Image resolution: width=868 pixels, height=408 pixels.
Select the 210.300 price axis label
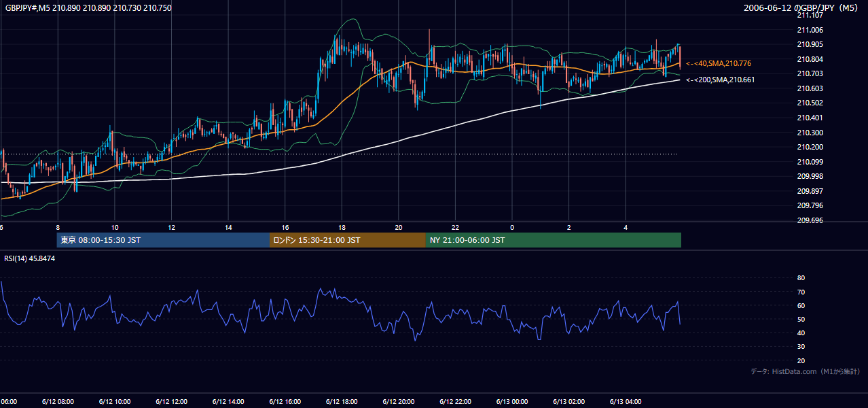[810, 133]
